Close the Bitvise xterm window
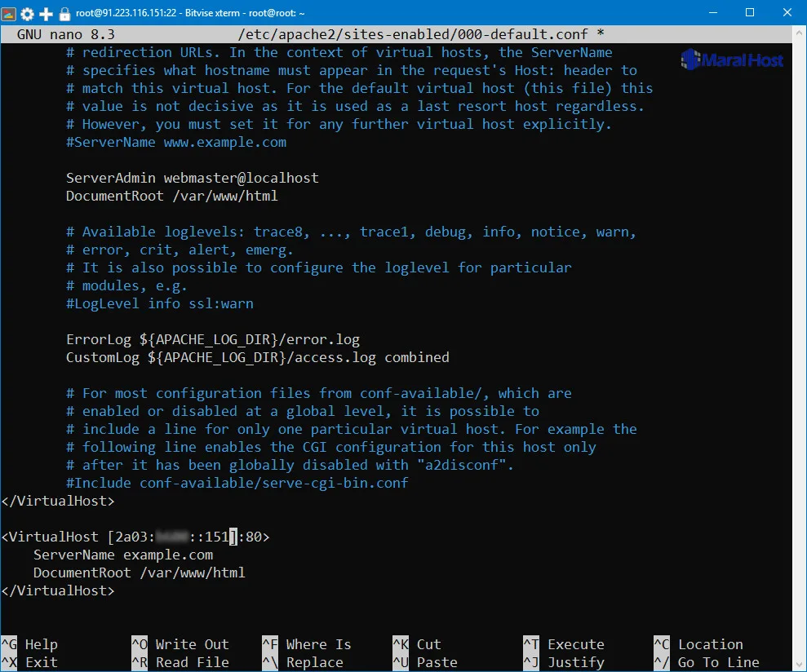807x672 pixels. [x=787, y=14]
